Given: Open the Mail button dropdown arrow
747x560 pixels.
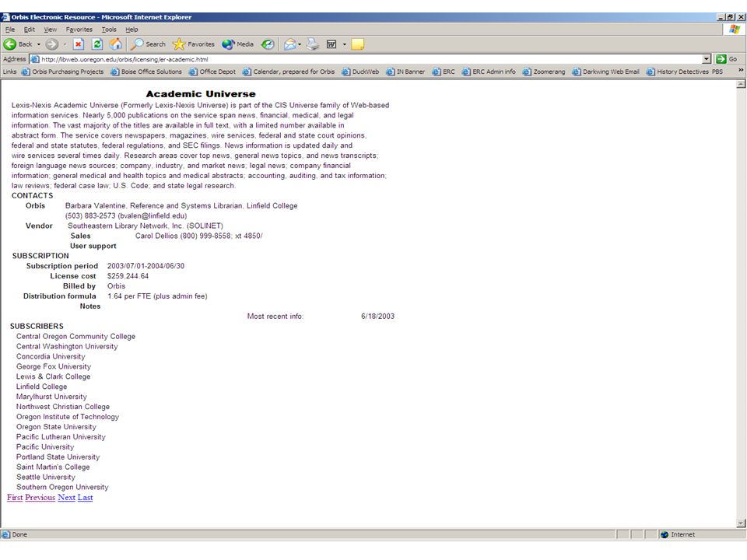Looking at the screenshot, I should pos(300,44).
